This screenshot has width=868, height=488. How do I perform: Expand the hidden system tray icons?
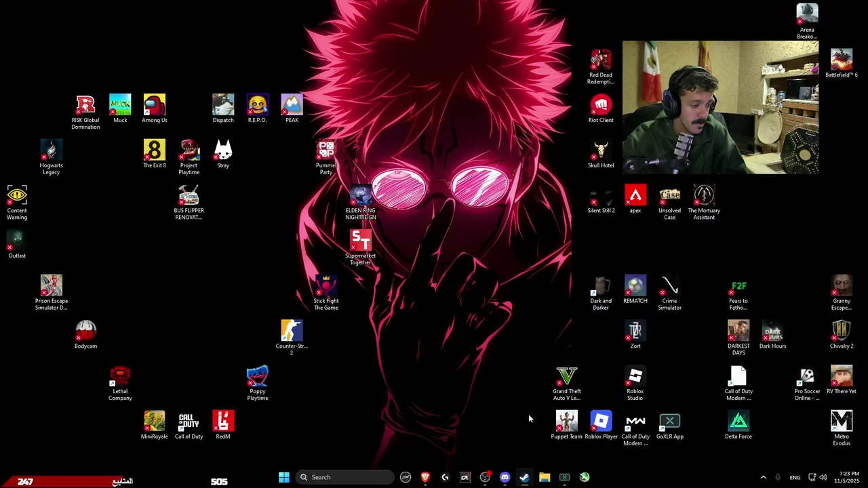(763, 477)
